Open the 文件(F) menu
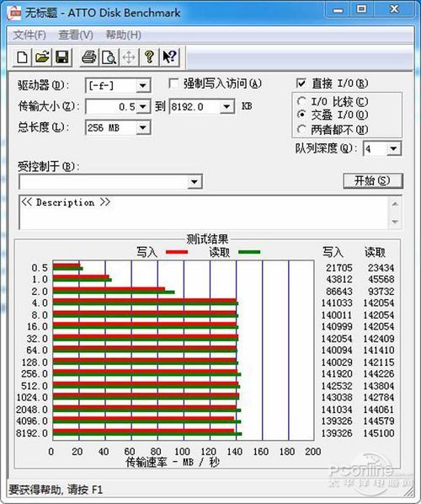The width and height of the screenshot is (421, 504). click(x=29, y=35)
